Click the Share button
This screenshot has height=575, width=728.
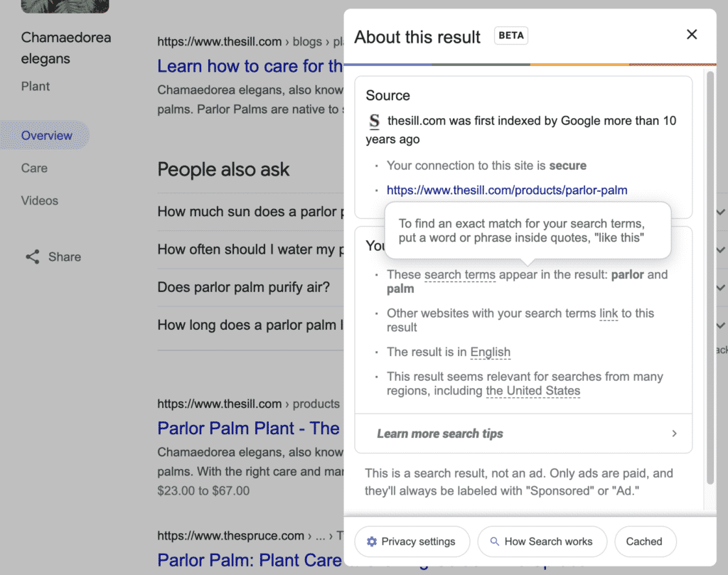(53, 257)
